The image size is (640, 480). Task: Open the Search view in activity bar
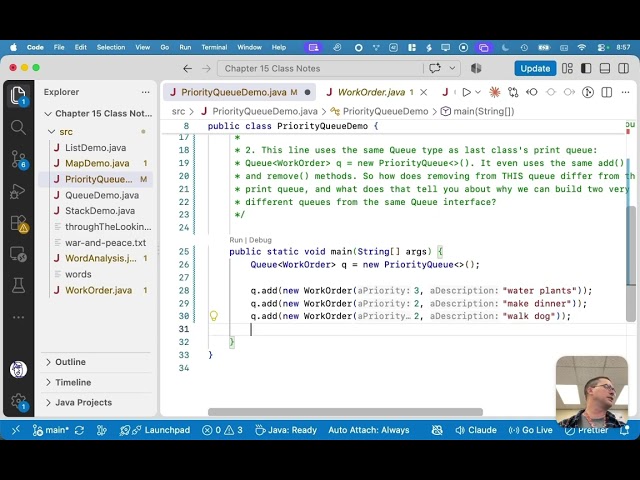(x=18, y=127)
